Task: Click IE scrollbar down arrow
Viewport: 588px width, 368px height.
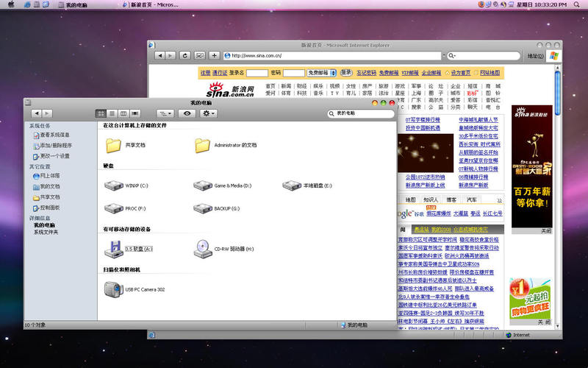Action: [x=557, y=326]
